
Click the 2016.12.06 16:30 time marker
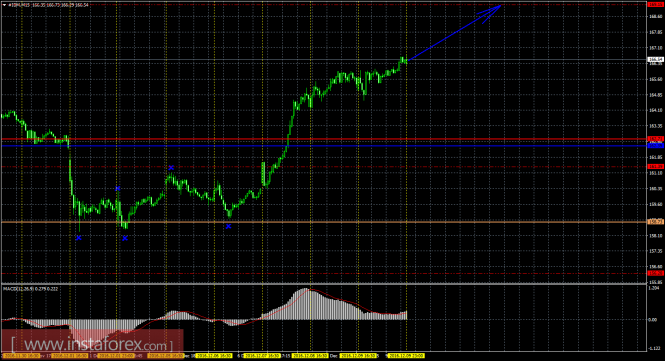(x=214, y=356)
